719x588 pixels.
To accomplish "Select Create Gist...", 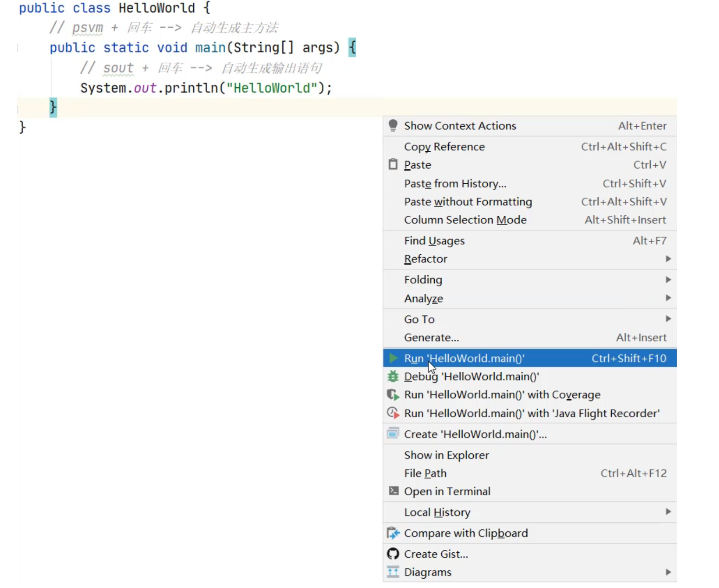I will click(x=529, y=554).
